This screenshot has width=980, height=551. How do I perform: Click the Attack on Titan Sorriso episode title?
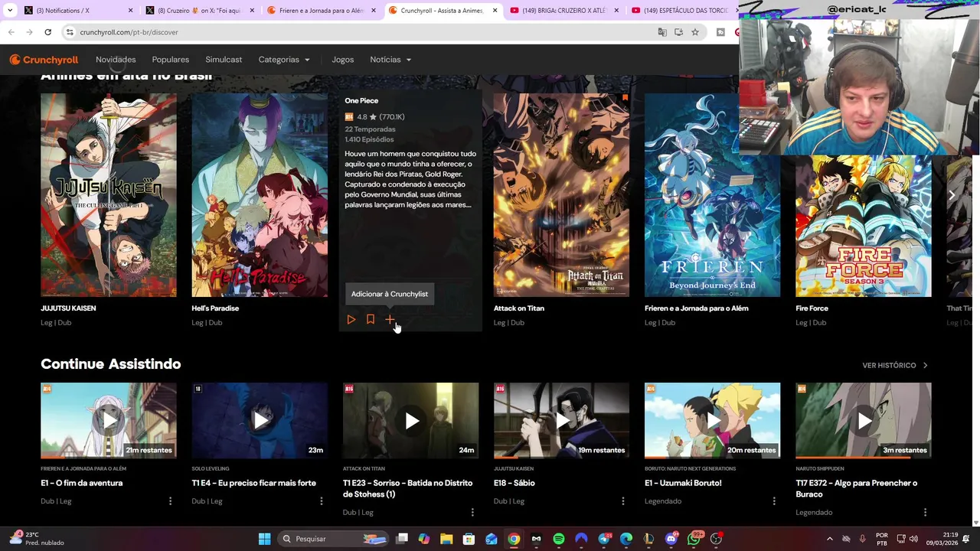coord(407,488)
